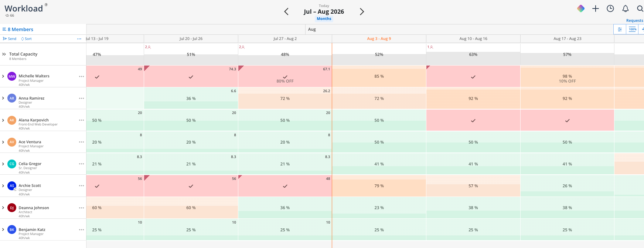This screenshot has height=248, width=644.
Task: Select the Months zoom level label
Action: (324, 19)
